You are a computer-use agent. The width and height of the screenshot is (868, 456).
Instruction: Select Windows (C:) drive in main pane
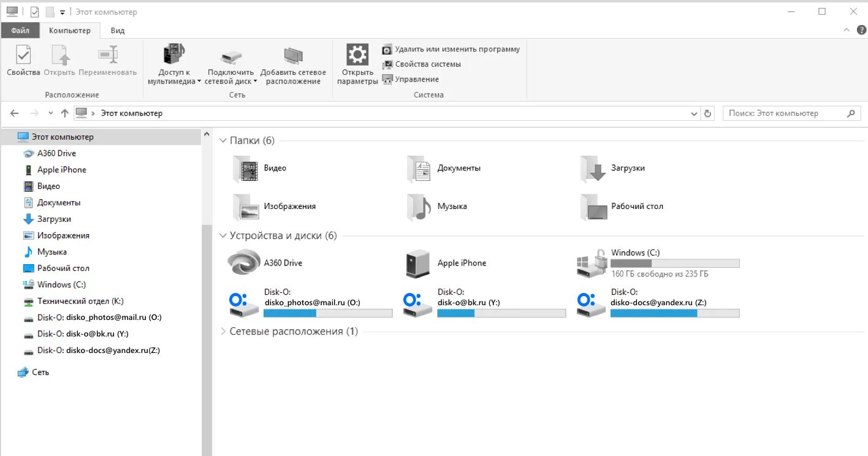point(658,264)
